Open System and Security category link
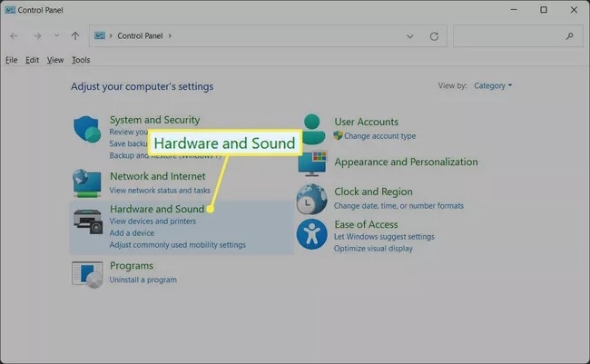The height and width of the screenshot is (364, 590). 154,120
